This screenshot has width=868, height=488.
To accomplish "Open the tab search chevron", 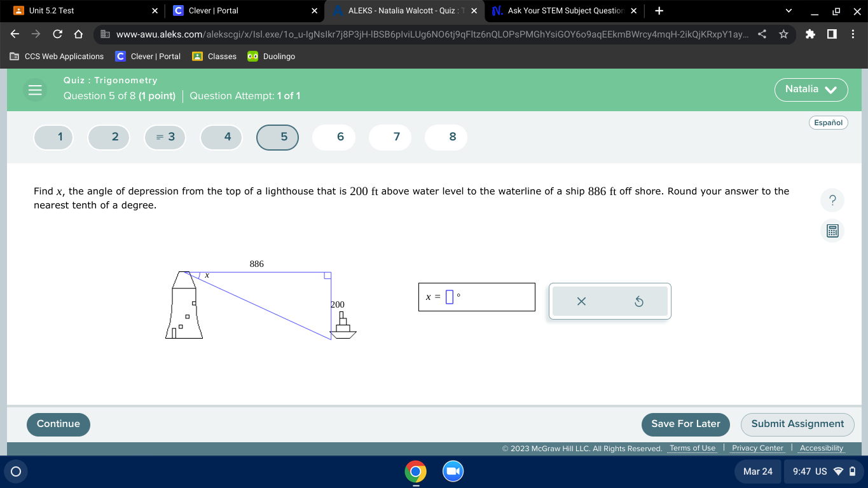I will tap(788, 11).
